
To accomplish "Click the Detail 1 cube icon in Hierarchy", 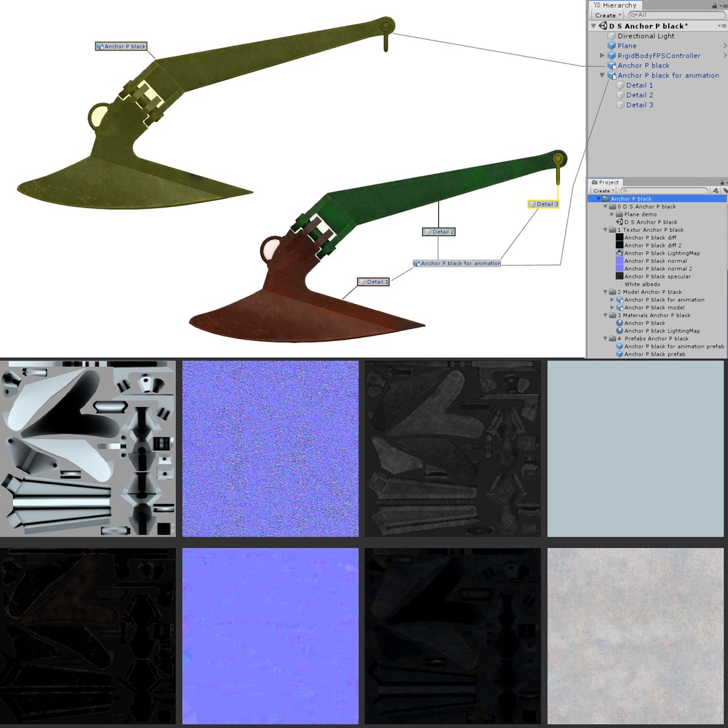I will point(620,85).
